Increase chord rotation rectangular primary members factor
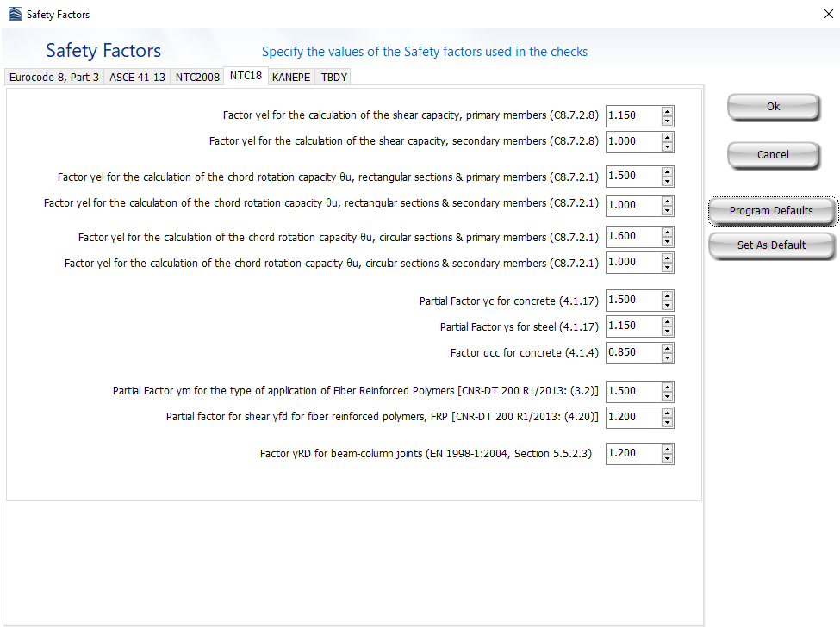Screen dimensions: 840x627 coord(667,171)
